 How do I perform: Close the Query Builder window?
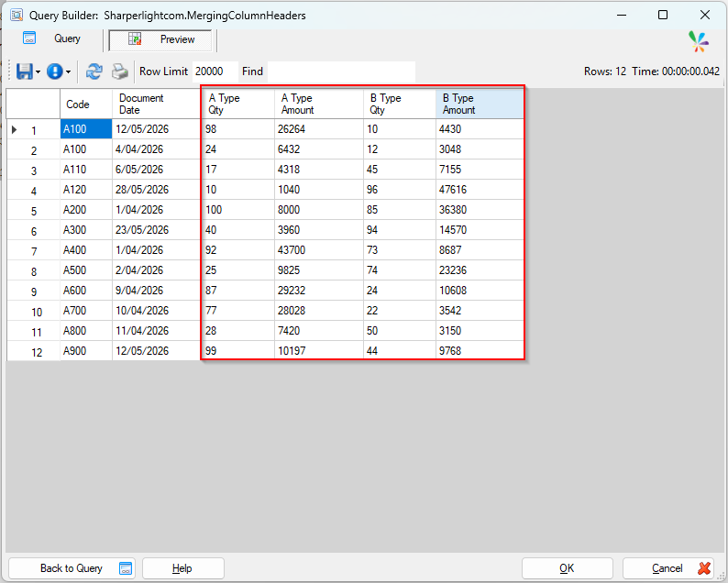pos(705,15)
